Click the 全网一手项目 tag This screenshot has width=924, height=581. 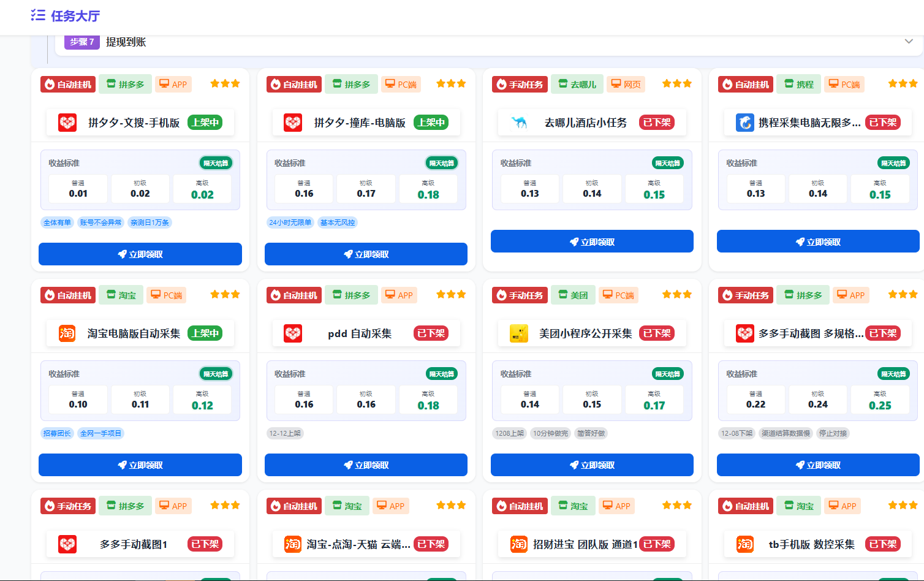tap(101, 433)
